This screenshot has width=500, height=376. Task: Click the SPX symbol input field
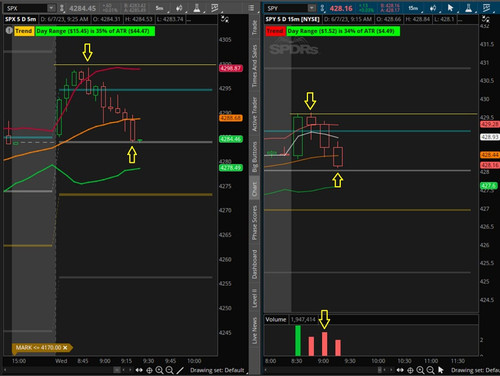coord(26,8)
